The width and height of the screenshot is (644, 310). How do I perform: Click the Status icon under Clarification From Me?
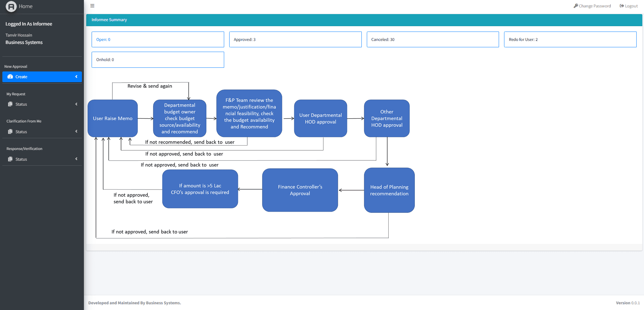coord(10,132)
